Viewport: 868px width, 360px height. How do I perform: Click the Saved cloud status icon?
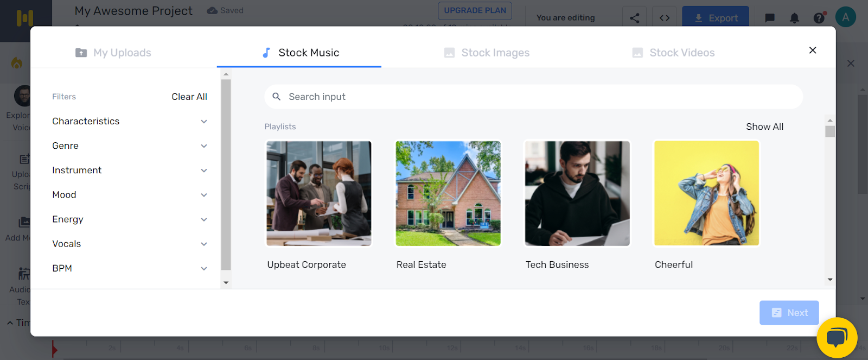coord(212,10)
